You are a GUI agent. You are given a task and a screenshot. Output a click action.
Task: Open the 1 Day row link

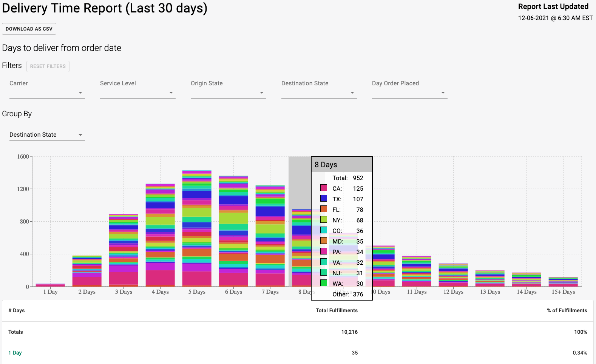[15, 353]
